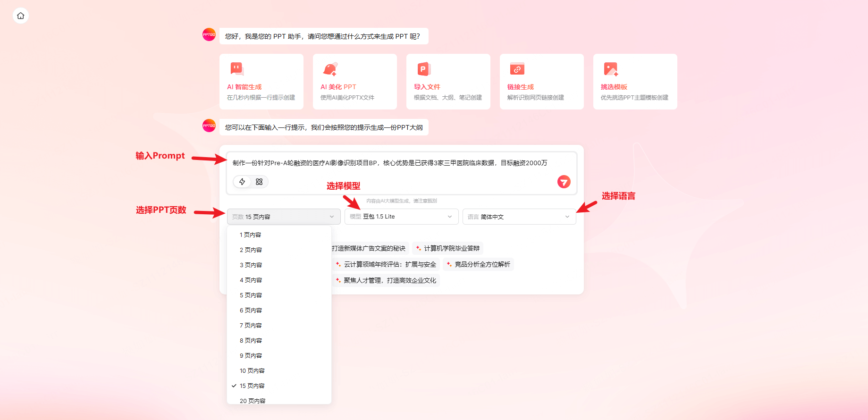Screen dimensions: 868x420
Task: Click description 解析识别网页链接创建
Action: point(536,98)
